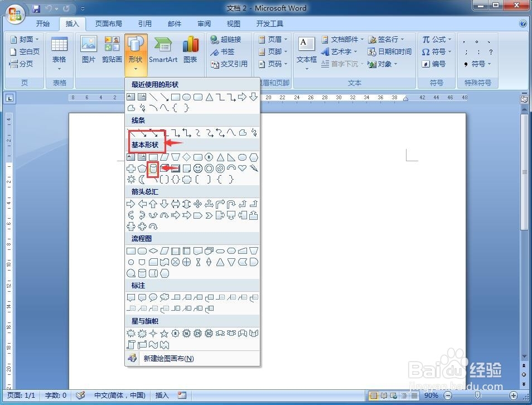This screenshot has width=532, height=405.
Task: Open the 页面布局 tab
Action: [109, 23]
